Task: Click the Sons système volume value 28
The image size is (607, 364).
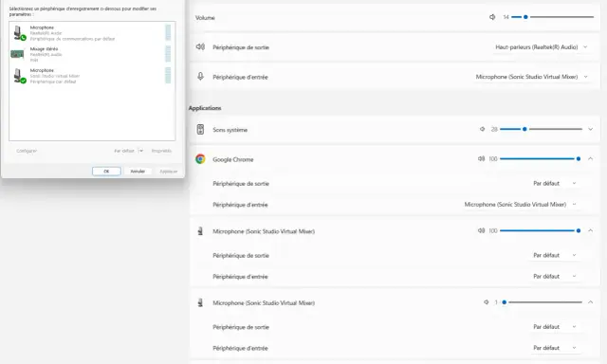Action: pos(494,129)
